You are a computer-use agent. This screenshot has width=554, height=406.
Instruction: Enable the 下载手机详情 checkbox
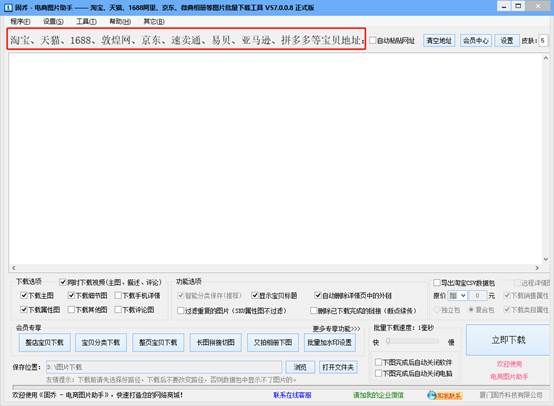118,295
